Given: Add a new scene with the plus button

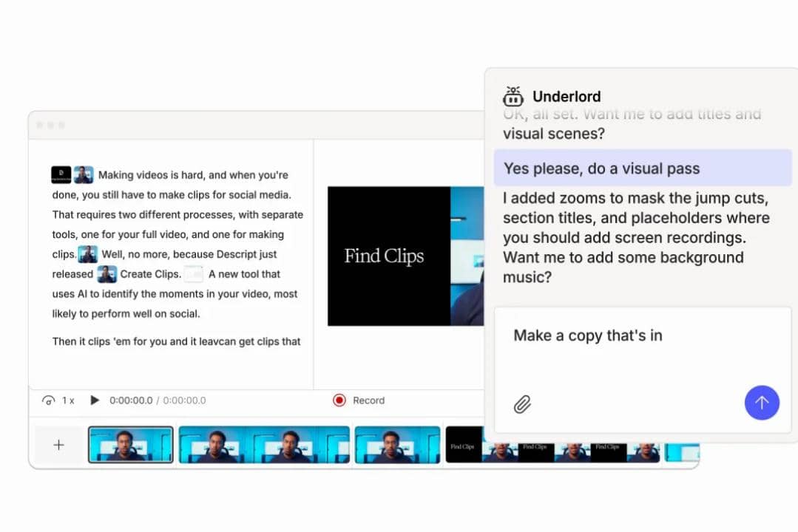Looking at the screenshot, I should [x=58, y=445].
